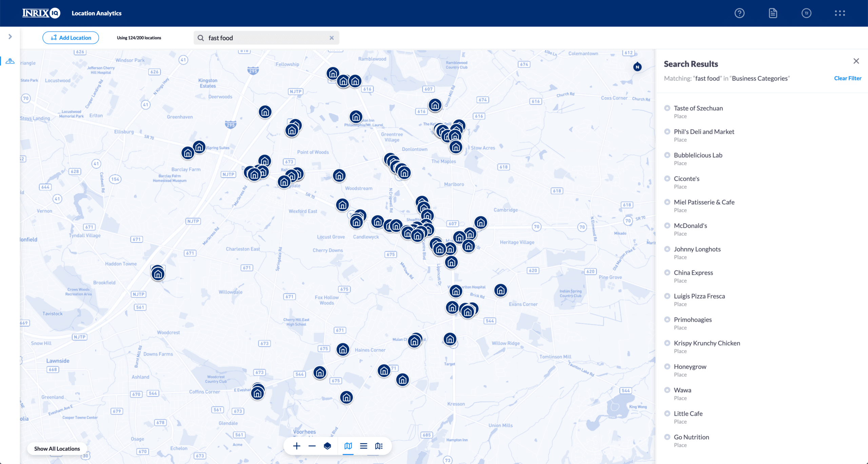Screen dimensions: 868x464
Task: Click the map marker below Kingston Estates
Action: (x=265, y=112)
